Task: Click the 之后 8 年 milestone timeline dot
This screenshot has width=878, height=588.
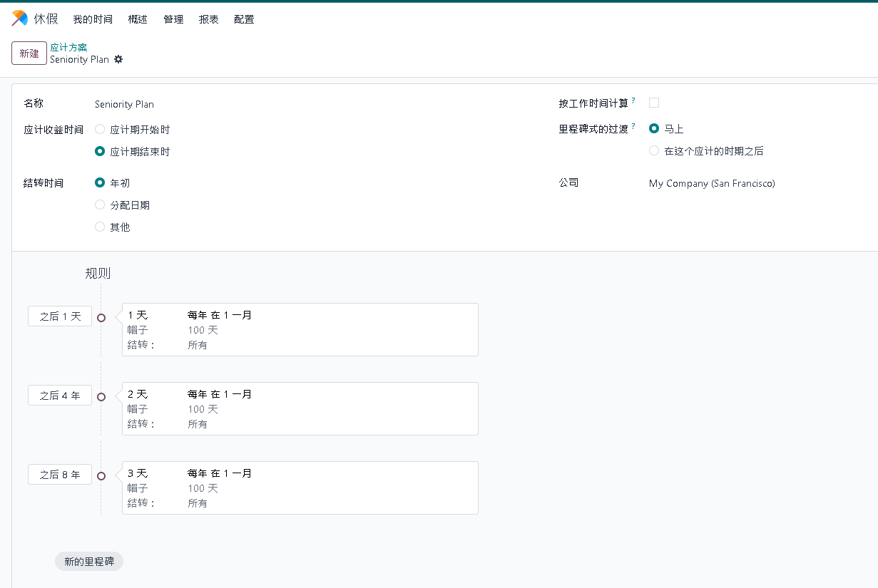Action: click(101, 476)
